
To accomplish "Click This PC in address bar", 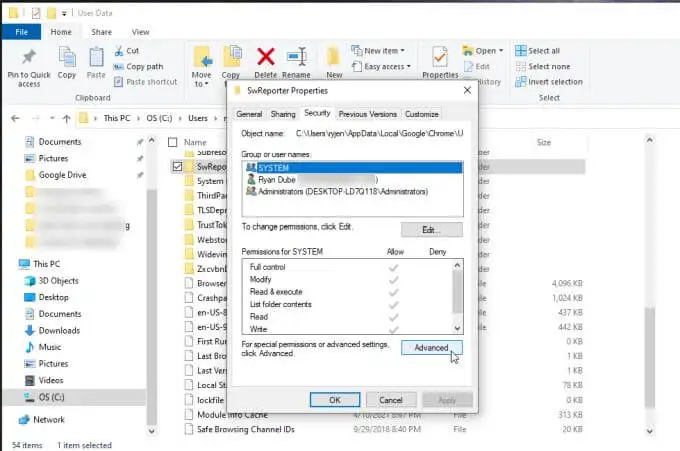I will coord(117,118).
